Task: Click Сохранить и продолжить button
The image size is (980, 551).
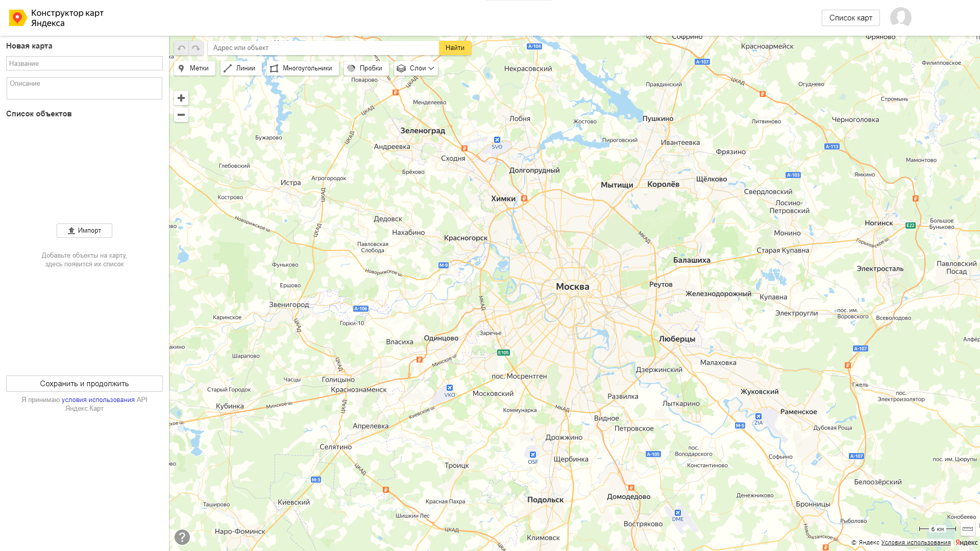Action: [84, 384]
